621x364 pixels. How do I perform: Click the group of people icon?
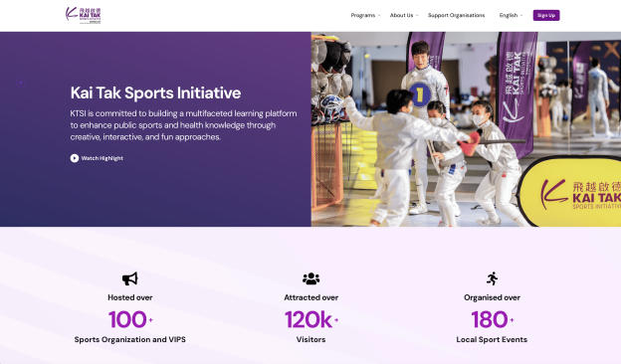pos(310,278)
